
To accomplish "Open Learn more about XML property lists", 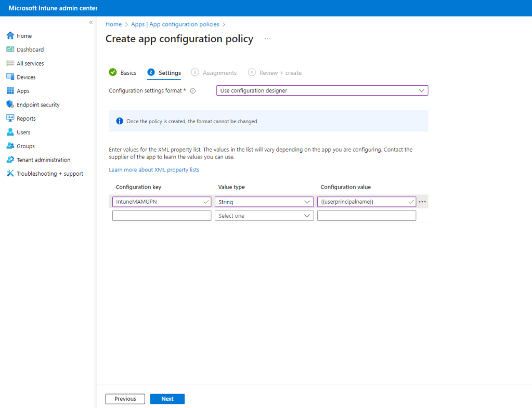I will (x=154, y=170).
